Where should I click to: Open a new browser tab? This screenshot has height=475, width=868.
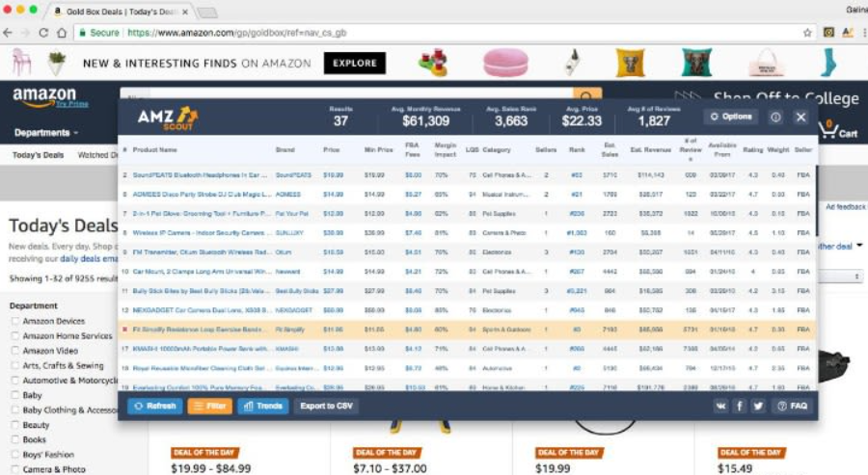coord(206,12)
